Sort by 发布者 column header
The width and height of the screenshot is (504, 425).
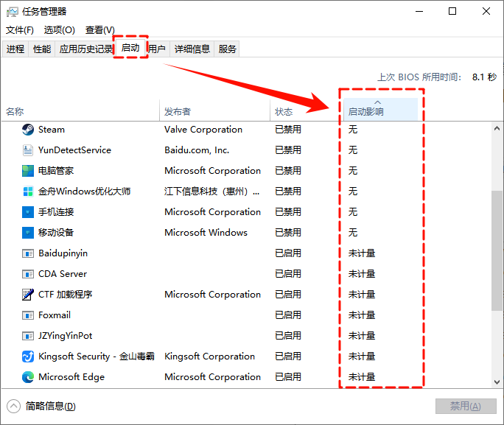(x=178, y=112)
